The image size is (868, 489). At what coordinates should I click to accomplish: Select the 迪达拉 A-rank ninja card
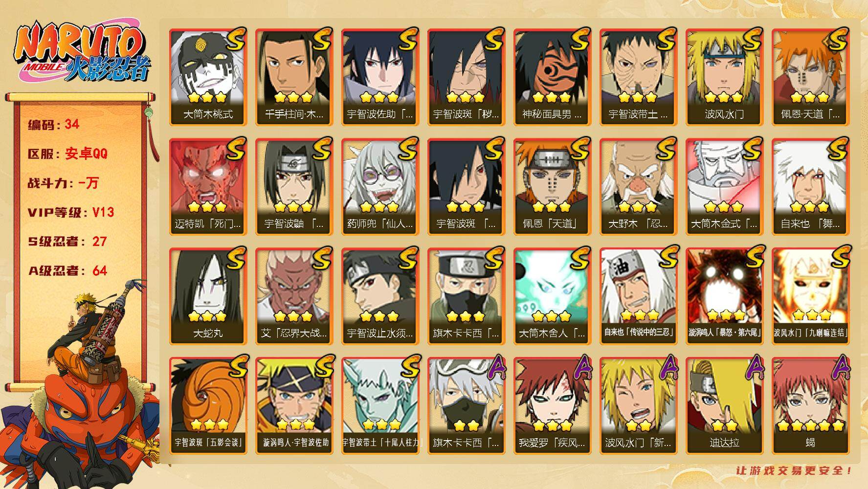pos(724,406)
